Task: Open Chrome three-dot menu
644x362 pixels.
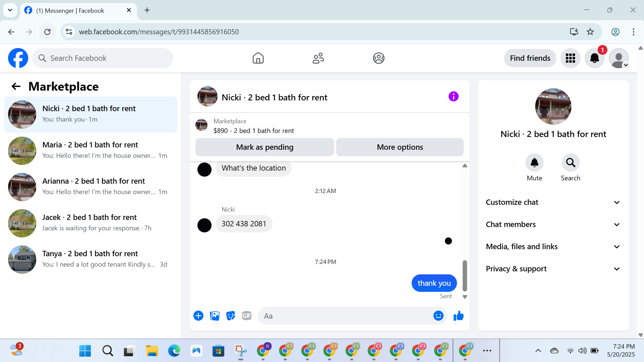Action: click(x=633, y=32)
